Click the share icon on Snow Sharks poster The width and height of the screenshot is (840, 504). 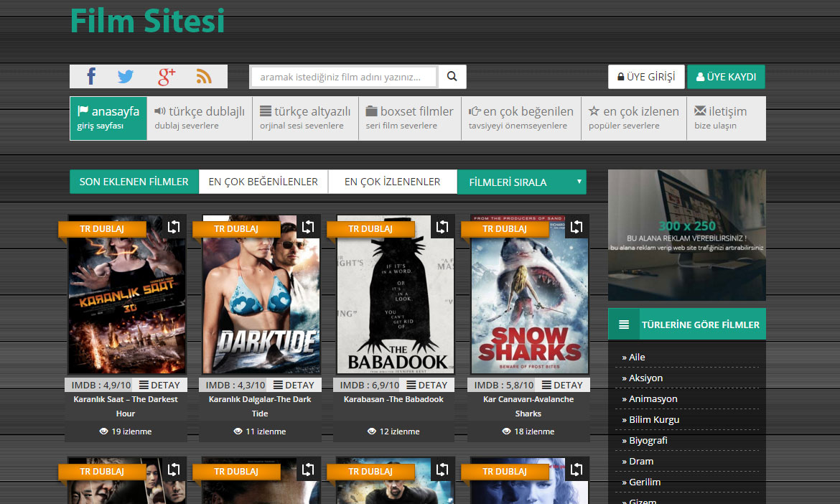577,227
